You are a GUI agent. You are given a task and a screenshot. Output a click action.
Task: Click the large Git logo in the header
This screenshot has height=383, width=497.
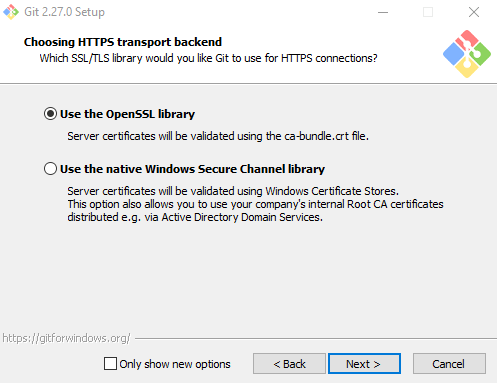[x=467, y=54]
